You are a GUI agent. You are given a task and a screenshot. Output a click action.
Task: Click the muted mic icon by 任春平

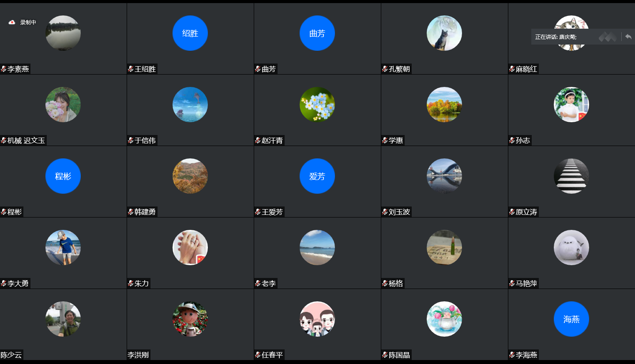coord(258,355)
